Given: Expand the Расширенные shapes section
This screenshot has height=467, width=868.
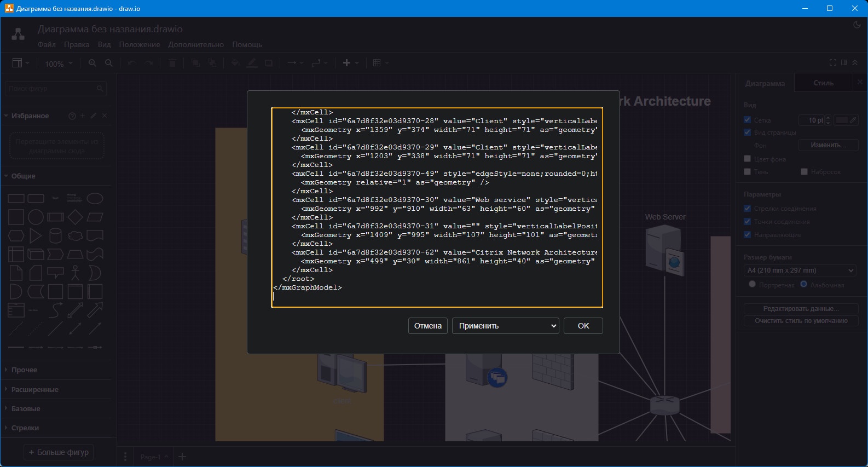Looking at the screenshot, I should tap(34, 390).
